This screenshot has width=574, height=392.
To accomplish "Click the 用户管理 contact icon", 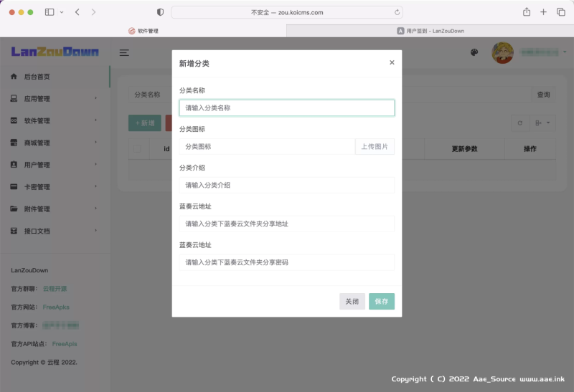I will (x=14, y=165).
